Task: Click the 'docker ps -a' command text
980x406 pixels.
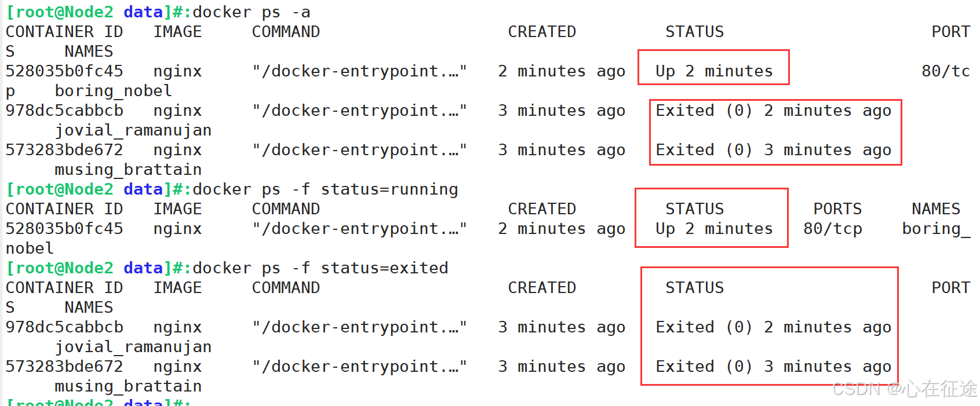Action: coord(251,12)
